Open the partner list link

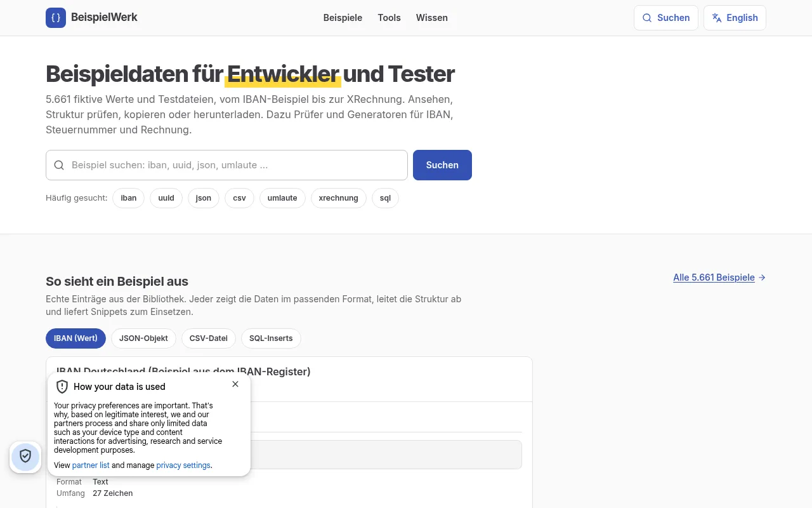[x=91, y=465]
